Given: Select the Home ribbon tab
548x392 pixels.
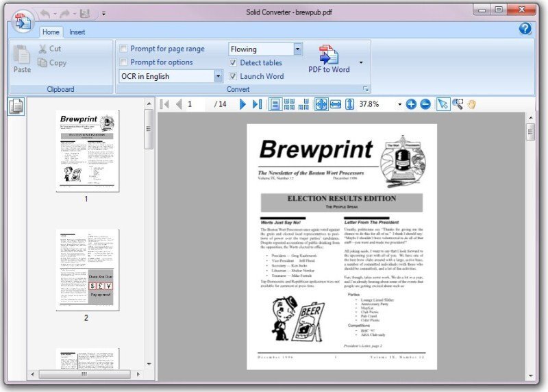Looking at the screenshot, I should pos(51,32).
